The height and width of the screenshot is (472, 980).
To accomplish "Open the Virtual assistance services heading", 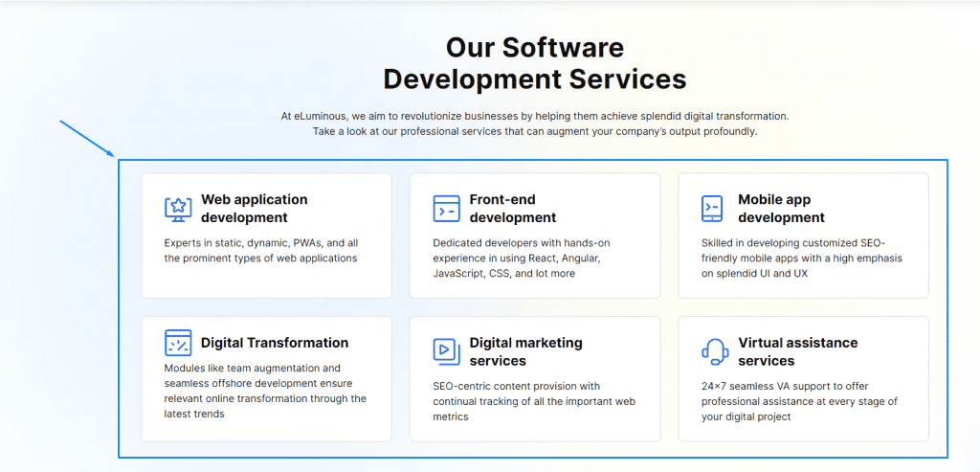I will (798, 352).
